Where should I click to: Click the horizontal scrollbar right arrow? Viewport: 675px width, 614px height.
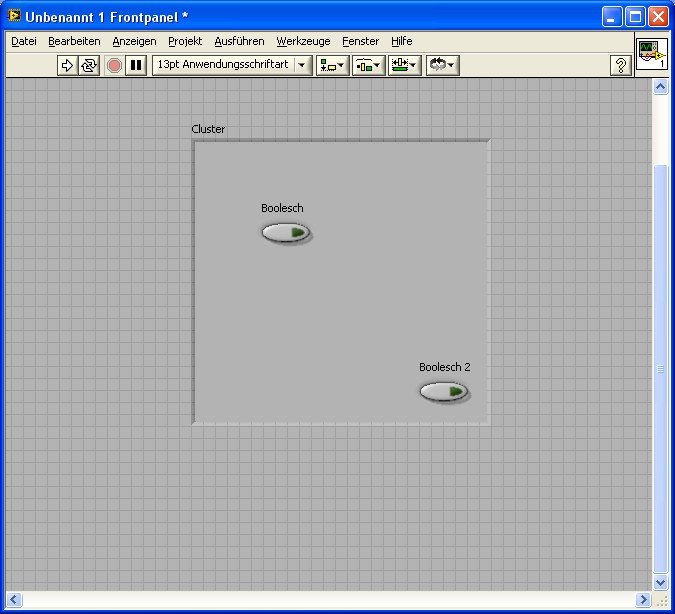[x=644, y=599]
